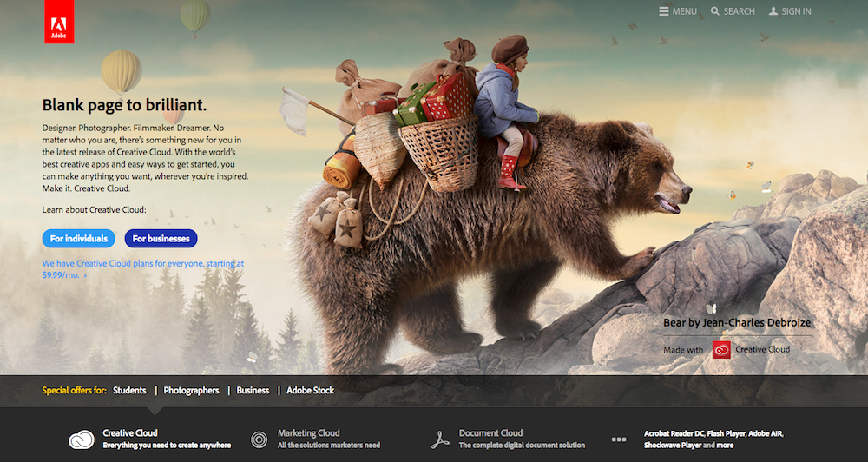
Task: Click the Marketing Cloud circular icon
Action: pyautogui.click(x=259, y=439)
